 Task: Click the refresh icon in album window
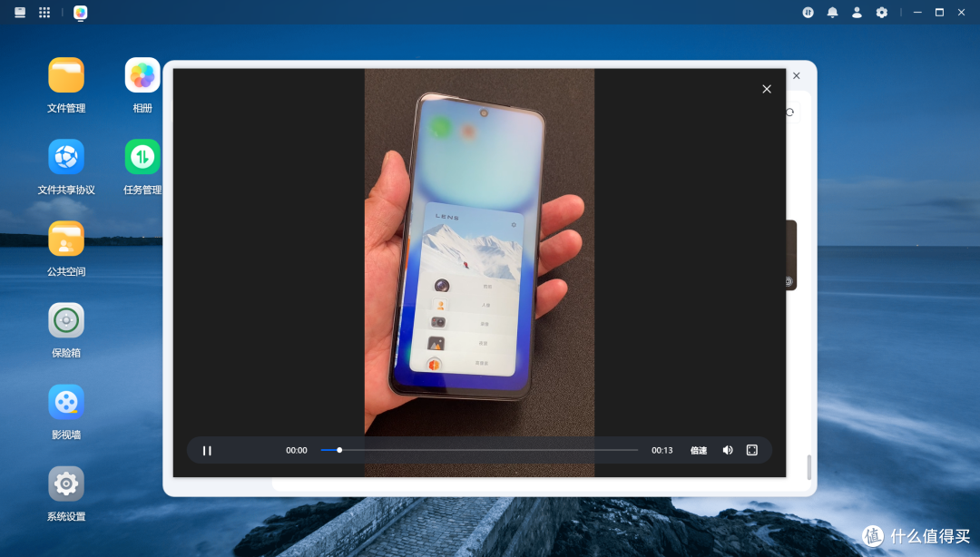[x=790, y=112]
